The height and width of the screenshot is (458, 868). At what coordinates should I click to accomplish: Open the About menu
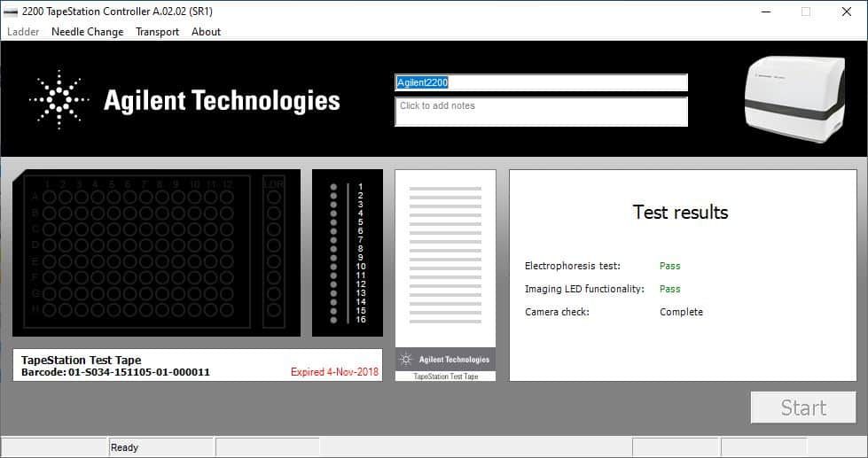(206, 32)
